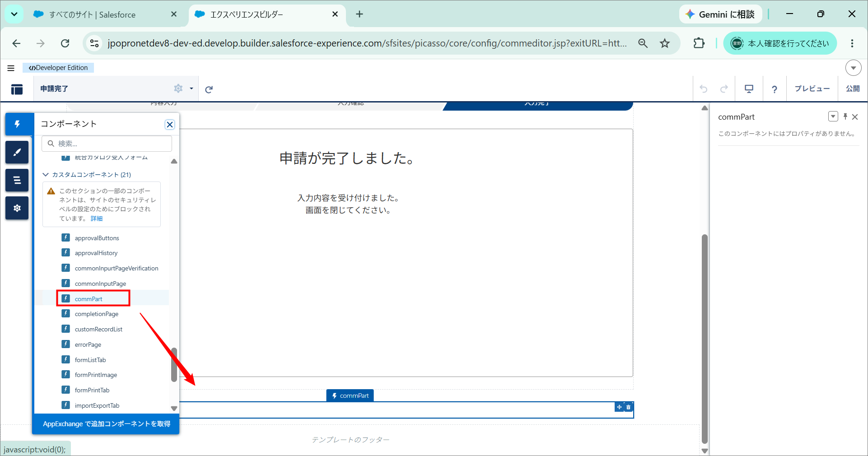Click the component search field
The width and height of the screenshot is (868, 456).
pyautogui.click(x=107, y=144)
